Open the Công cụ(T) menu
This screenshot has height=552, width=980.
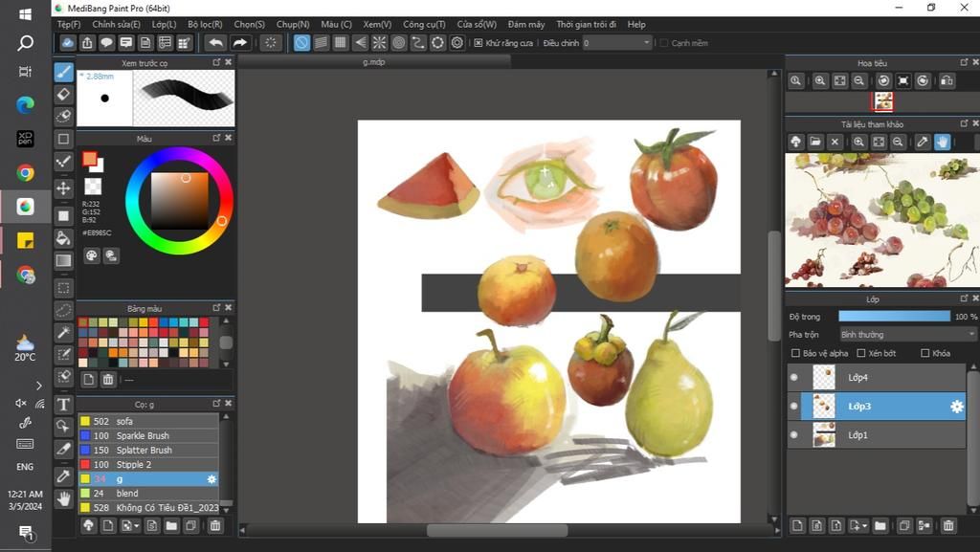[x=424, y=24]
